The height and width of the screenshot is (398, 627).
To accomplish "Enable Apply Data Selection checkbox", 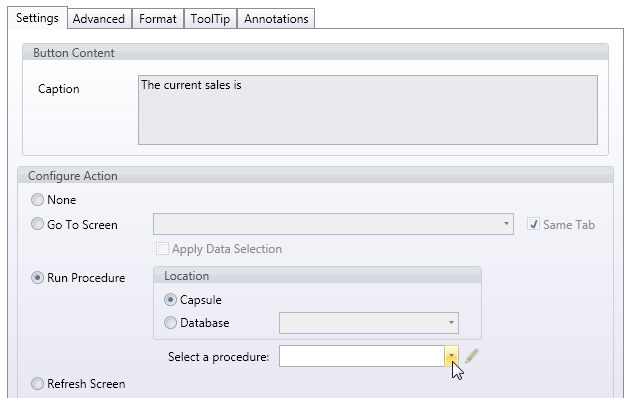I will pyautogui.click(x=162, y=248).
